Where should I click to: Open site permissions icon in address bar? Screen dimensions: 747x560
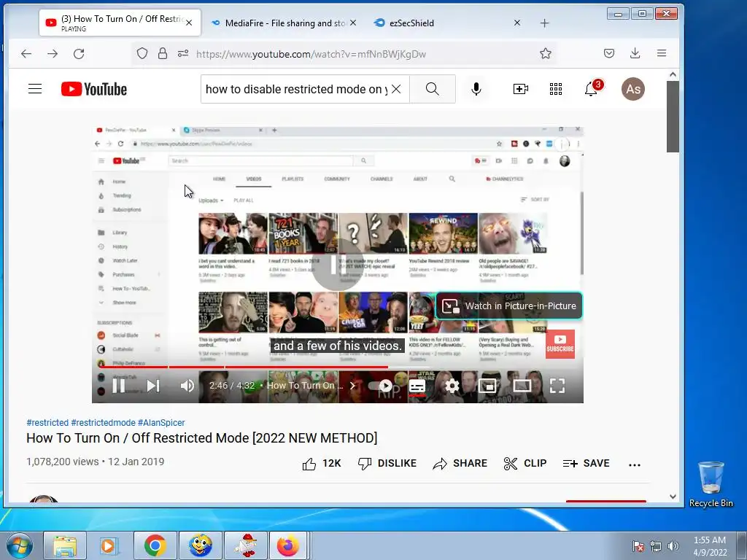pos(183,53)
